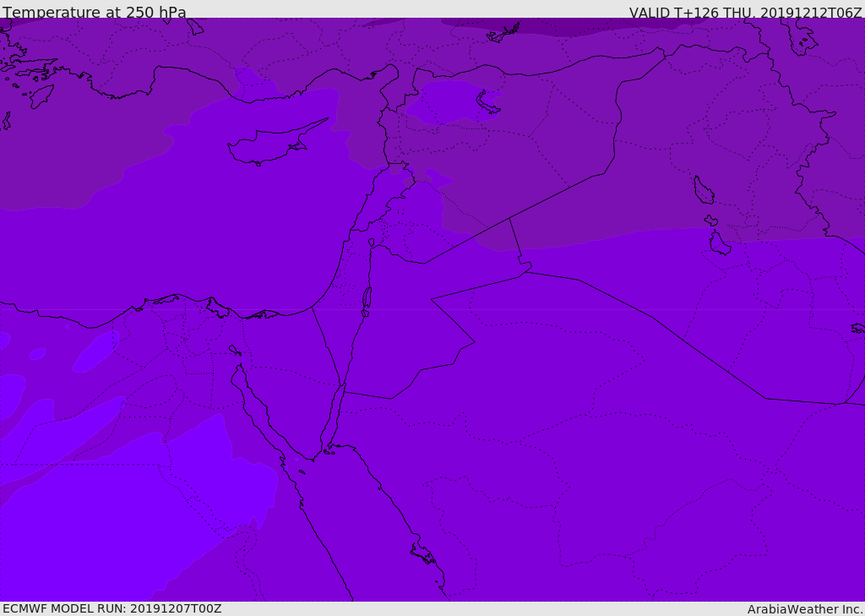Image resolution: width=865 pixels, height=616 pixels.
Task: Click the 'ArabiaWeather Inc.' credit text
Action: click(805, 609)
